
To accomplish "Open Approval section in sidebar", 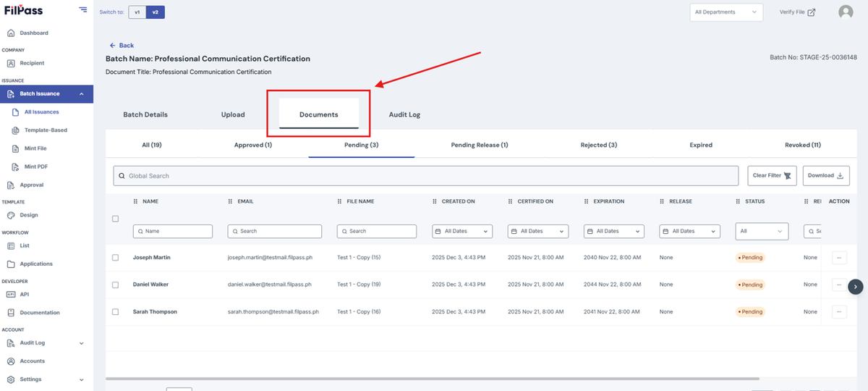I will [32, 185].
